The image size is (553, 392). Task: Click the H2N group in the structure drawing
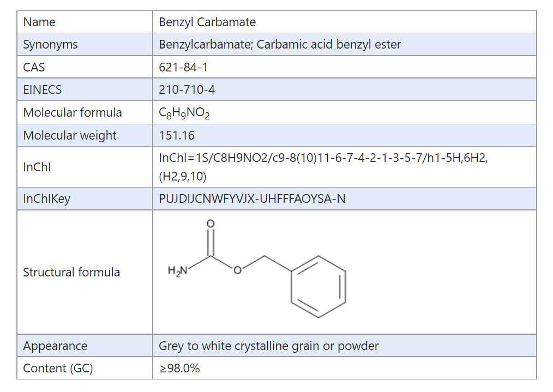pos(178,270)
